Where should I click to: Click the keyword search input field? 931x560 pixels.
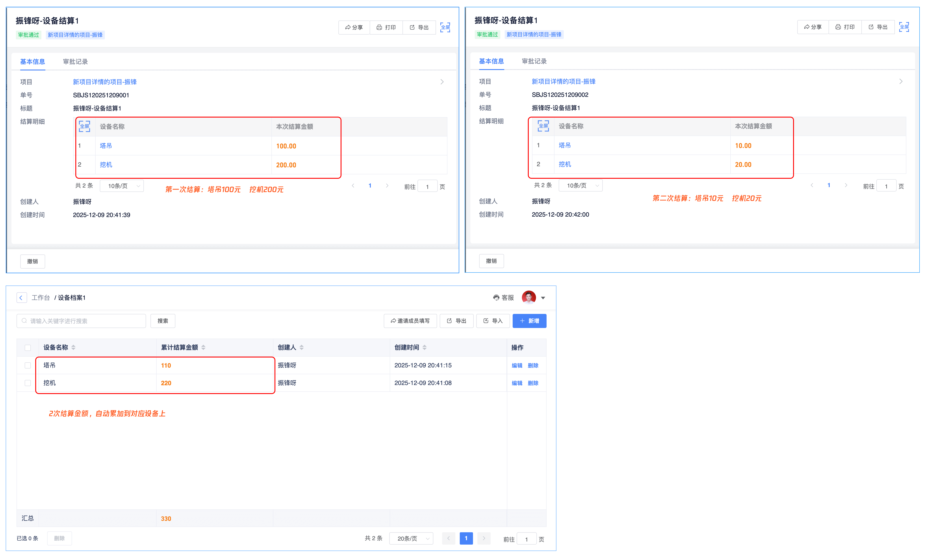[81, 321]
